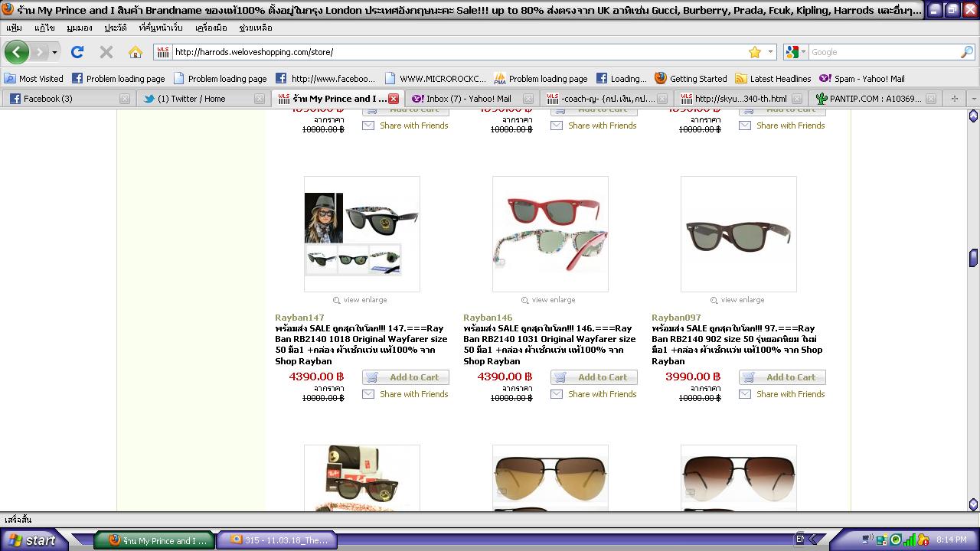Reload the page with the refresh icon
Screen dimensions: 980x551
77,52
